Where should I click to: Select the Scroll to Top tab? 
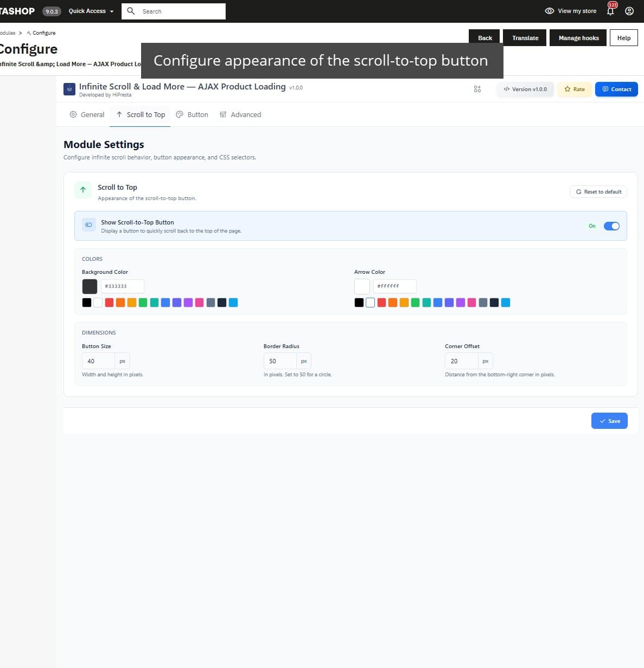[x=141, y=114]
